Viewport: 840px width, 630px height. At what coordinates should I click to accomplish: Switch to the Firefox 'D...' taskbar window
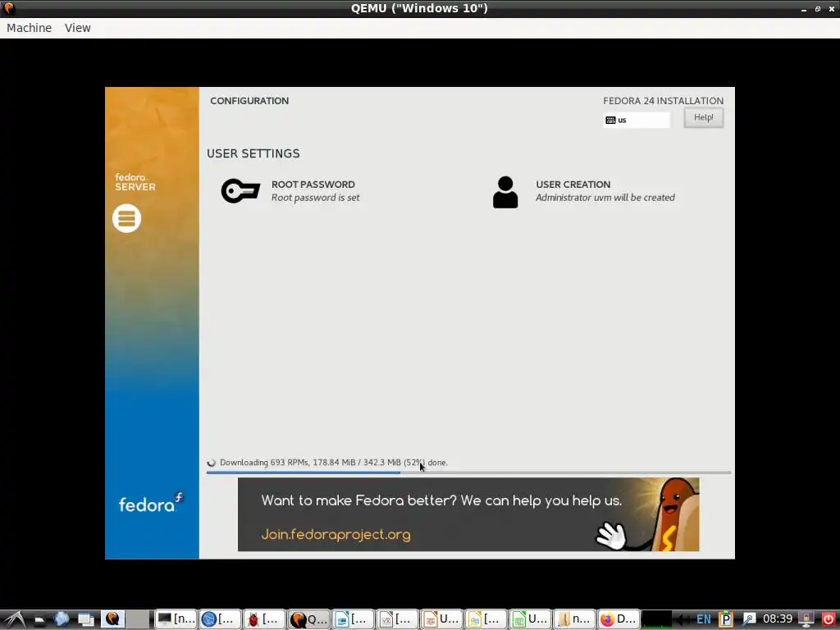pyautogui.click(x=619, y=619)
